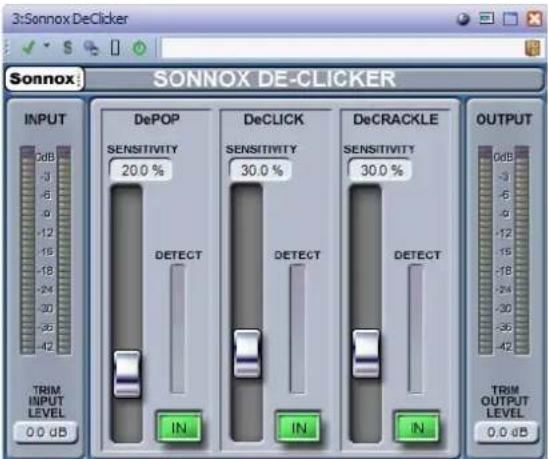The height and width of the screenshot is (459, 548).
Task: Toggle the DeCRACKLE IN button
Action: point(417,428)
